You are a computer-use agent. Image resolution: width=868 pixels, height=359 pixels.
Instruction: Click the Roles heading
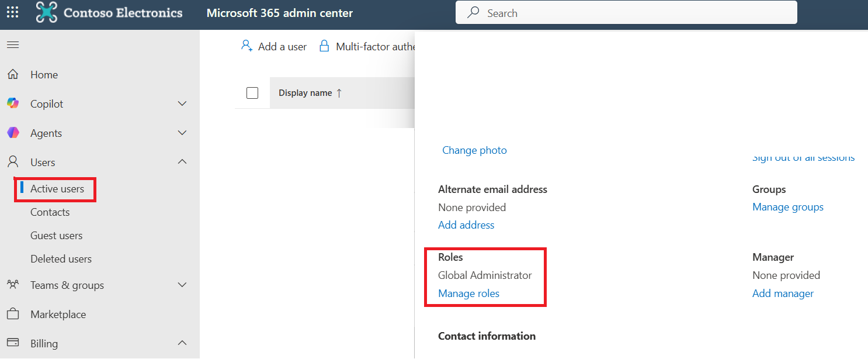tap(450, 257)
